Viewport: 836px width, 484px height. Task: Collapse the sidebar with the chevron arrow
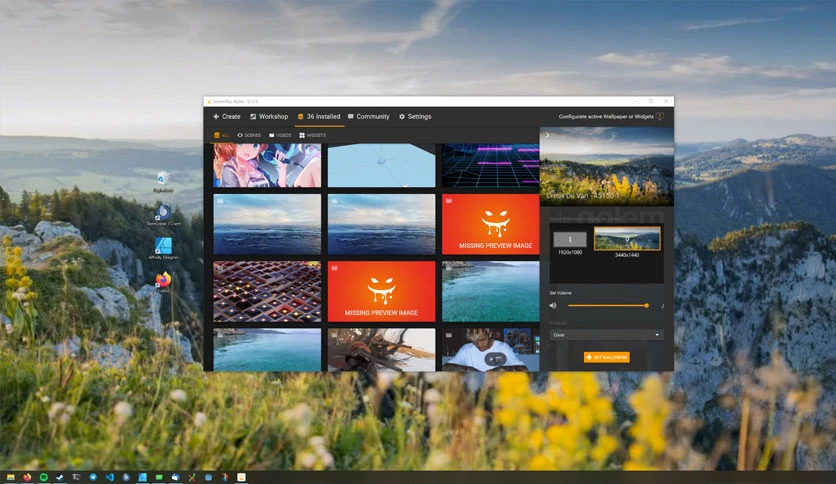click(x=547, y=135)
